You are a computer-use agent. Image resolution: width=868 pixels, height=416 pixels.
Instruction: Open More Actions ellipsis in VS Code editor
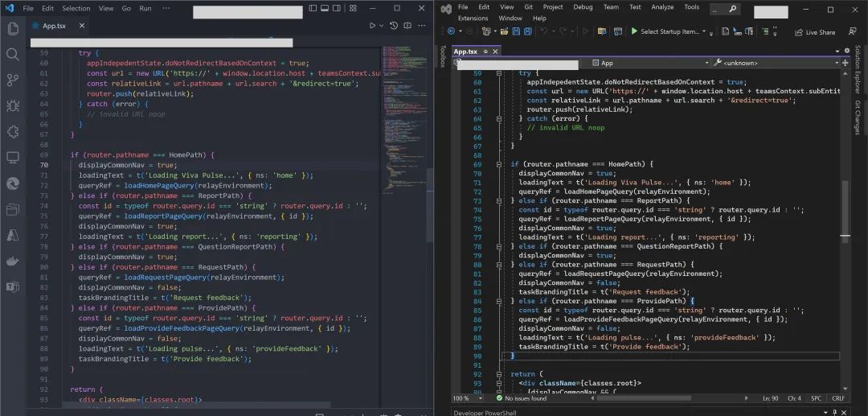pyautogui.click(x=423, y=26)
